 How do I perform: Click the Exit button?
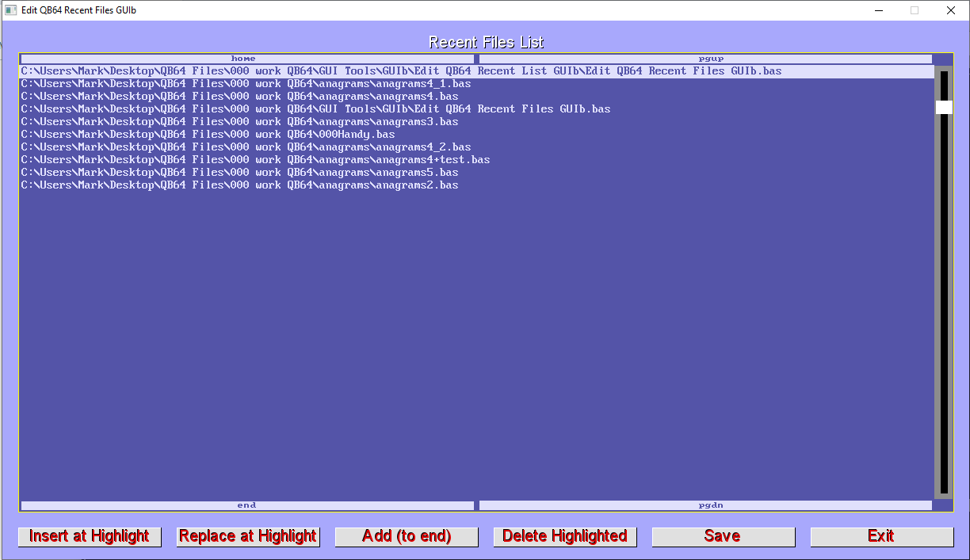click(x=882, y=536)
